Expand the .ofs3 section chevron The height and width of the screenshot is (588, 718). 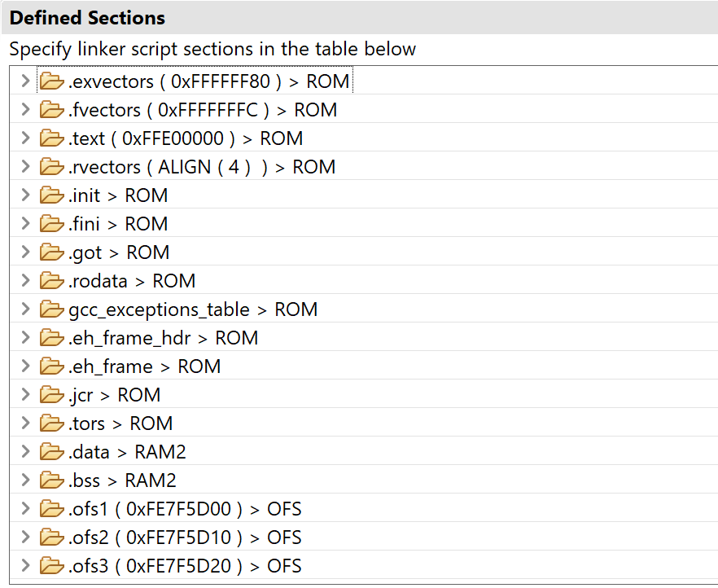(26, 565)
